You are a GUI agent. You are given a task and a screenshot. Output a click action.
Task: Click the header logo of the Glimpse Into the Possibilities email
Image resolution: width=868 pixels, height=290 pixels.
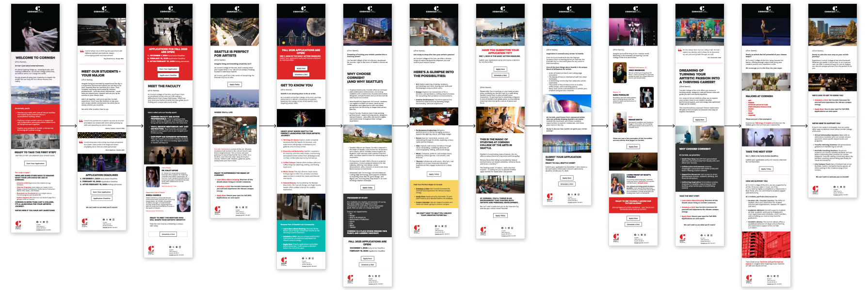(434, 10)
